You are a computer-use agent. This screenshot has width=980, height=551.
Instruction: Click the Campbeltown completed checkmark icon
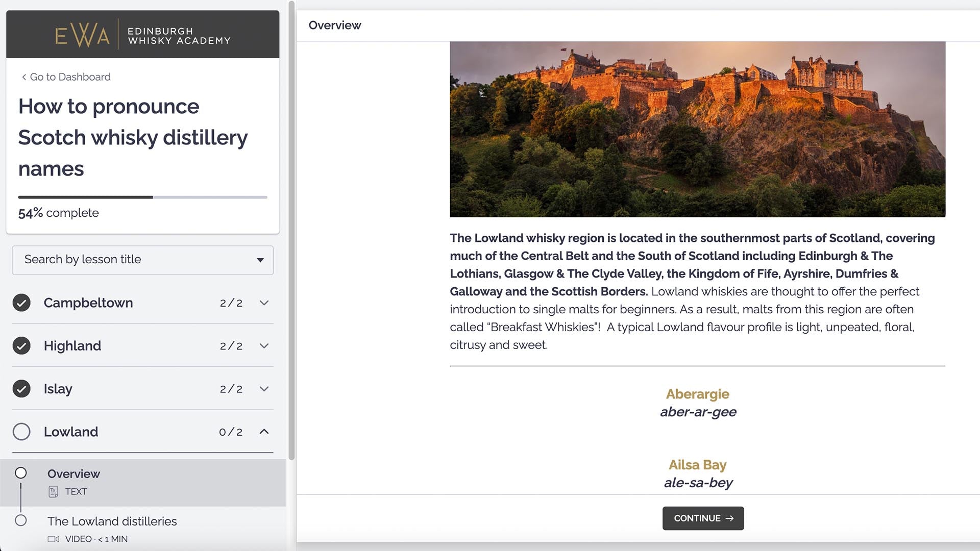click(21, 303)
